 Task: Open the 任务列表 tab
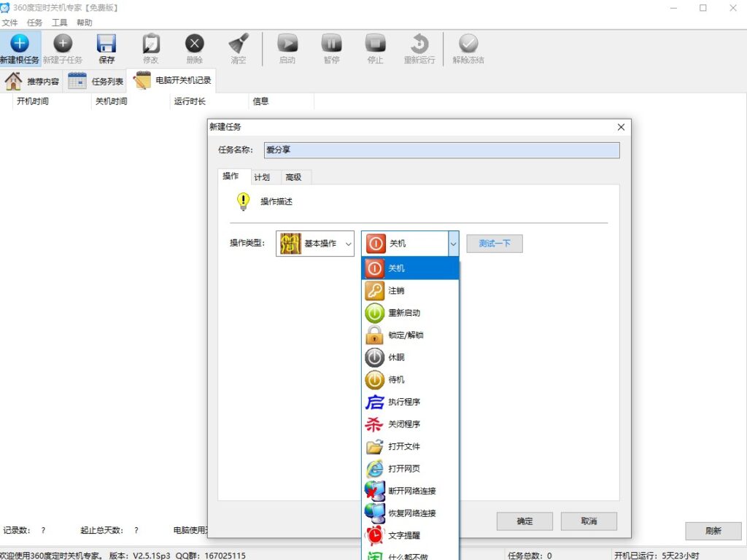point(96,81)
